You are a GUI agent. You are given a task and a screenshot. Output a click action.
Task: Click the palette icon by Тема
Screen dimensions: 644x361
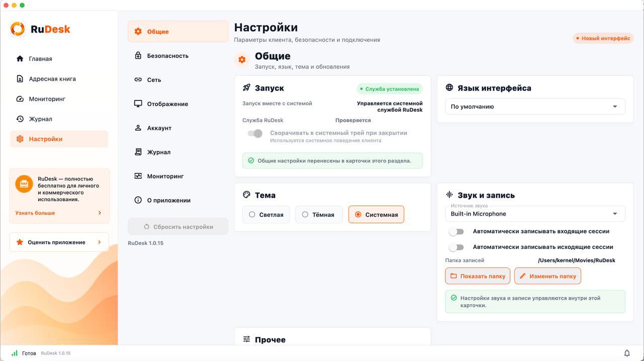click(x=247, y=195)
